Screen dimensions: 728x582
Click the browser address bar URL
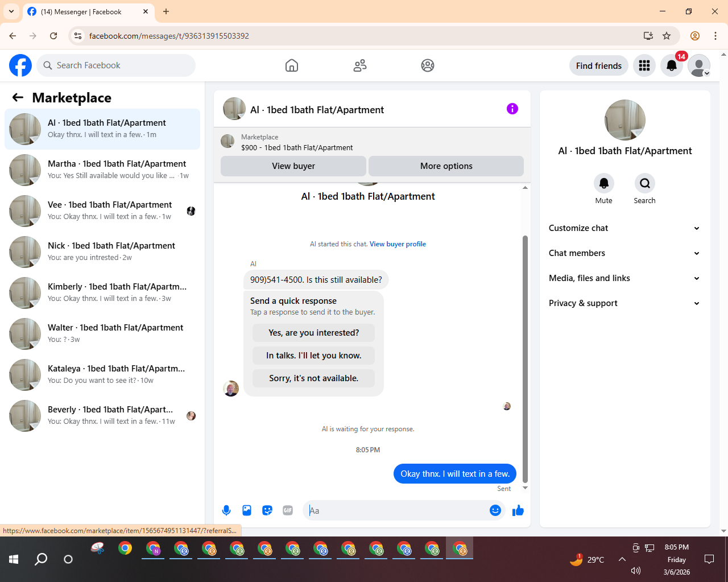[169, 36]
